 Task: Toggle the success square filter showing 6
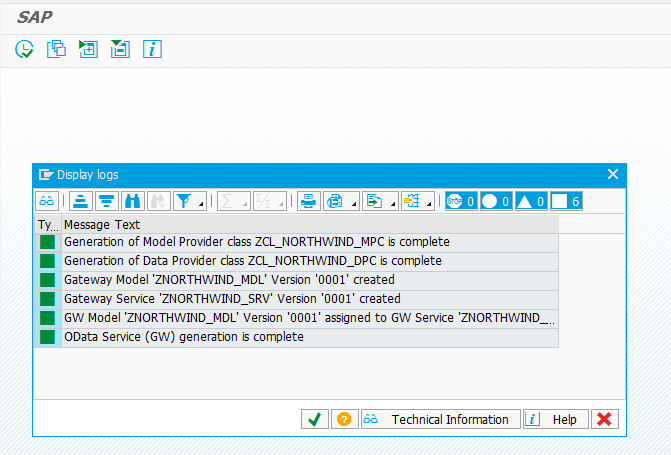pyautogui.click(x=566, y=201)
